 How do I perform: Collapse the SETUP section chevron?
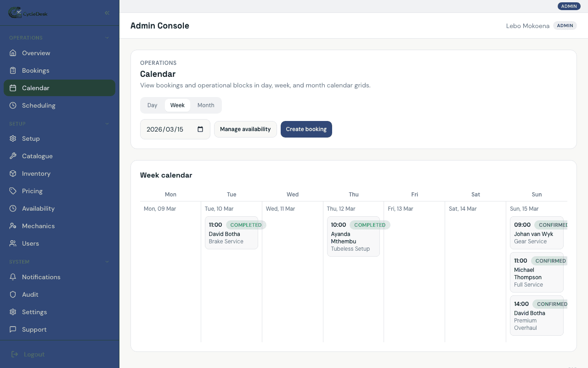(x=107, y=123)
